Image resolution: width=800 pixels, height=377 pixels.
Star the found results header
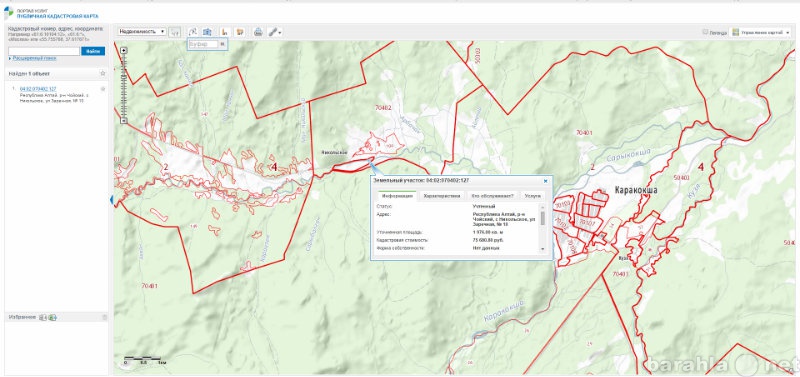click(x=103, y=73)
